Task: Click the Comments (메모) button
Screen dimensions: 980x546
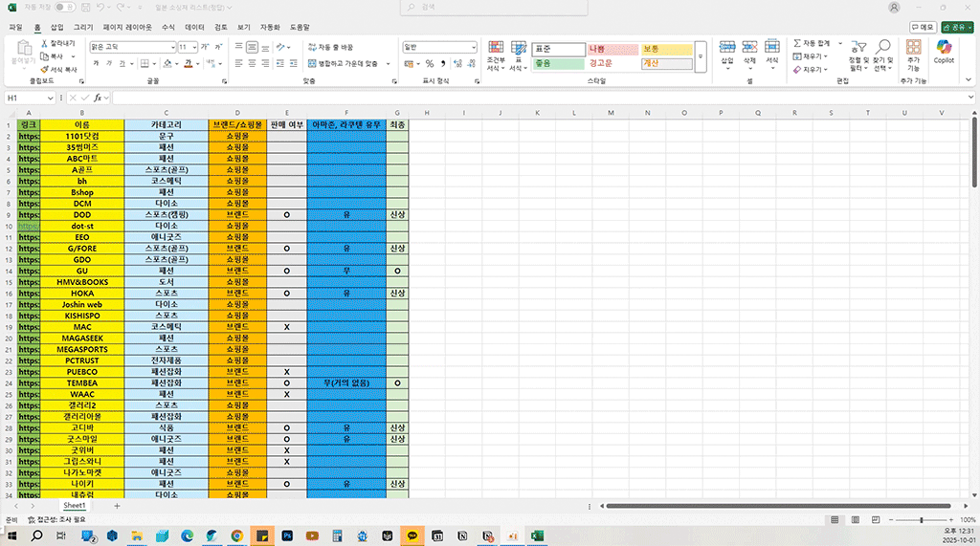Action: point(923,28)
